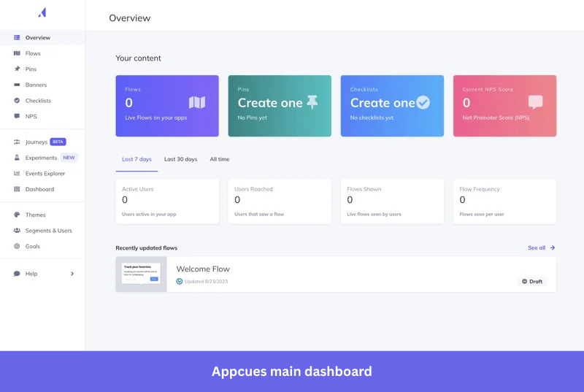Click the Flows Shown stat card
This screenshot has width=584, height=392.
click(x=392, y=201)
